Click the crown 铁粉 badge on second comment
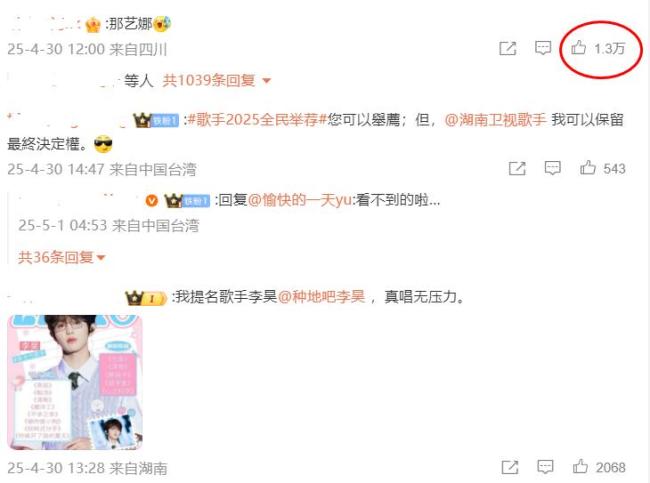The image size is (650, 483). click(x=155, y=120)
